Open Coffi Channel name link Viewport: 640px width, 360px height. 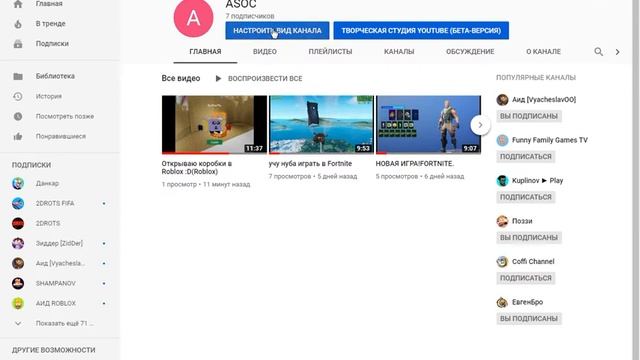tap(533, 262)
